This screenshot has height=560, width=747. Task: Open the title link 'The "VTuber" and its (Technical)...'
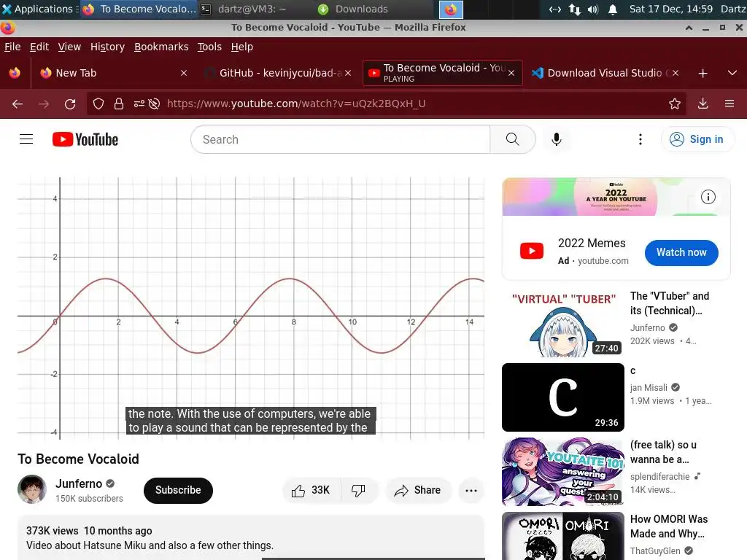[x=670, y=303]
